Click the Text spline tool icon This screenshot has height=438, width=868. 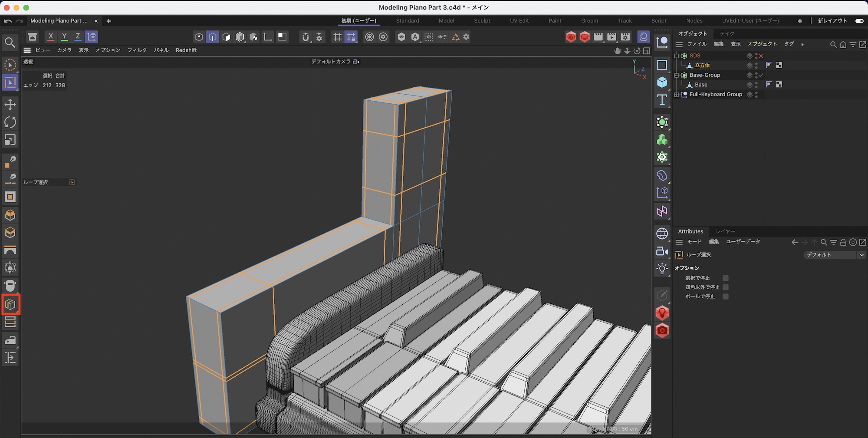click(x=662, y=100)
